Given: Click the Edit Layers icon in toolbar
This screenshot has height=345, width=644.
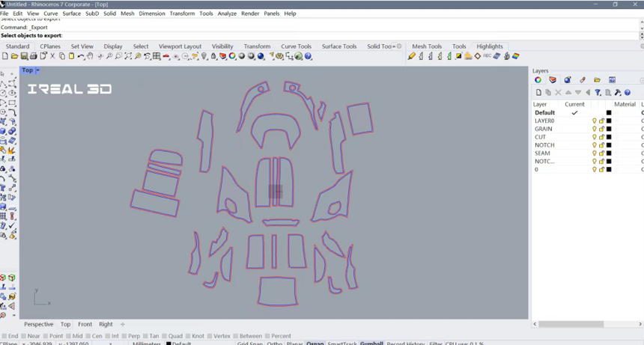Looking at the screenshot, I should pyautogui.click(x=223, y=56).
